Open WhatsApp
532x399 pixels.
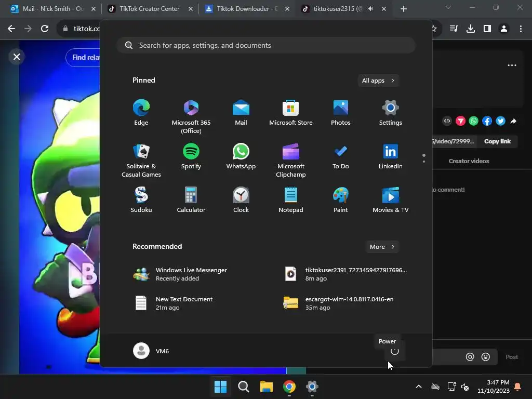point(241,157)
